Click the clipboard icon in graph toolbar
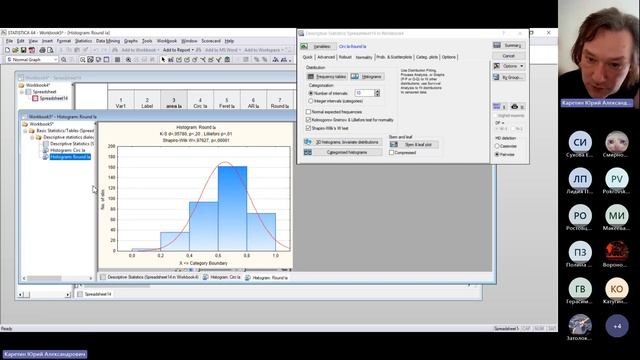The image size is (640, 360). click(x=227, y=60)
